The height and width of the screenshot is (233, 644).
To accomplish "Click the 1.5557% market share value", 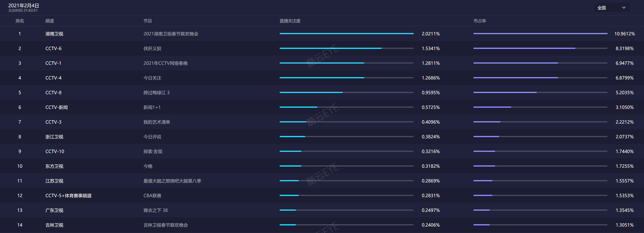I will (x=625, y=181).
